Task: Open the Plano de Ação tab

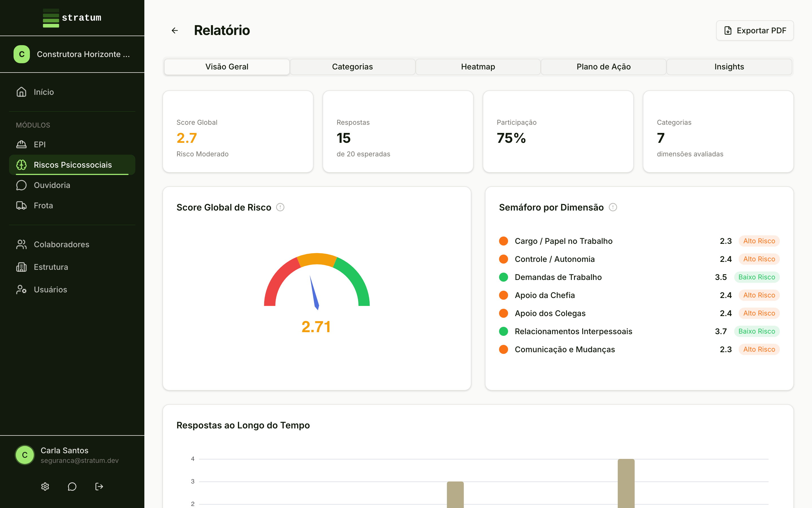Action: 603,67
